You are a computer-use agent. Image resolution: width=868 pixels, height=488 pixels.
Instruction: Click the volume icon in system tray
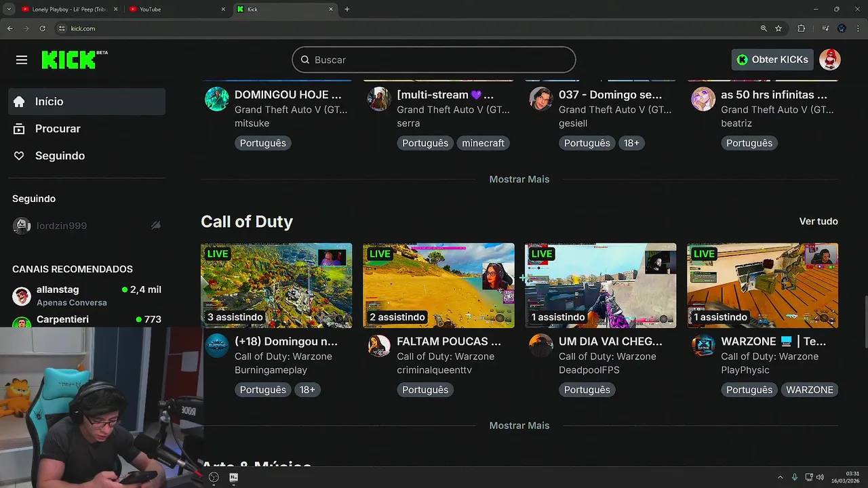tap(821, 477)
